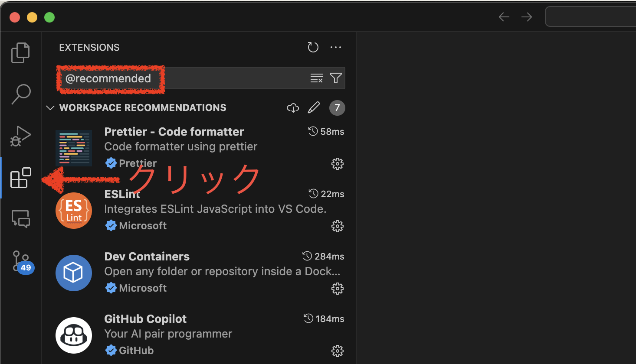Open the Chat view in activity bar

(20, 219)
